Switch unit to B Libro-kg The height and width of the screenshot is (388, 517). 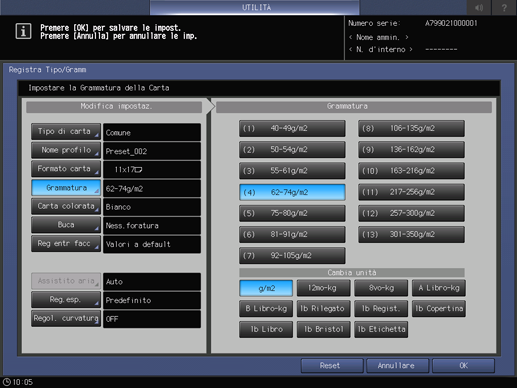click(x=266, y=309)
